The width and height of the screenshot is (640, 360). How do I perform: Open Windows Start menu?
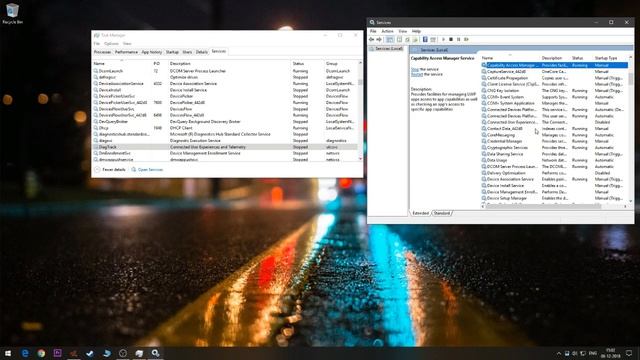click(8, 353)
